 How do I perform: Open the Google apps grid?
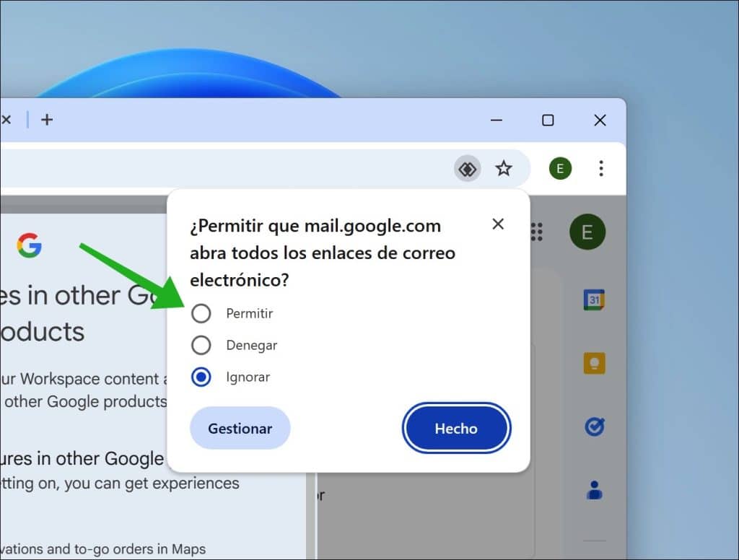coord(537,232)
